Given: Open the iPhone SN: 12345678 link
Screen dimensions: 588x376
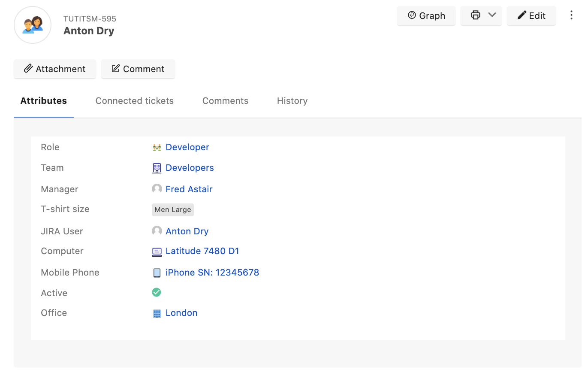Looking at the screenshot, I should [212, 273].
